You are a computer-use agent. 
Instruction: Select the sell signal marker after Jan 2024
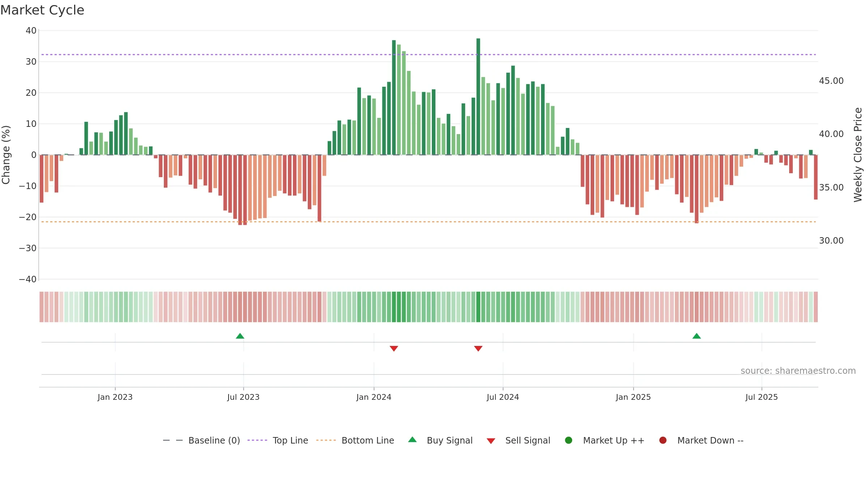tap(394, 348)
